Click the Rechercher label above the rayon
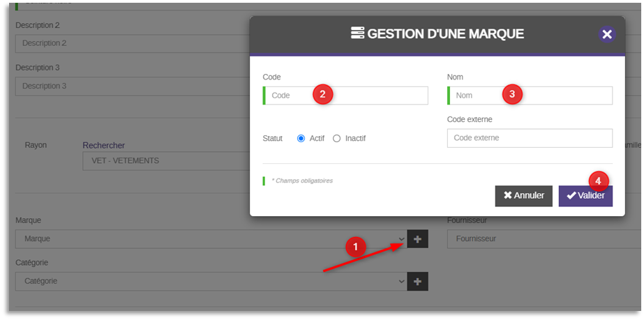This screenshot has width=644, height=320. 104,145
